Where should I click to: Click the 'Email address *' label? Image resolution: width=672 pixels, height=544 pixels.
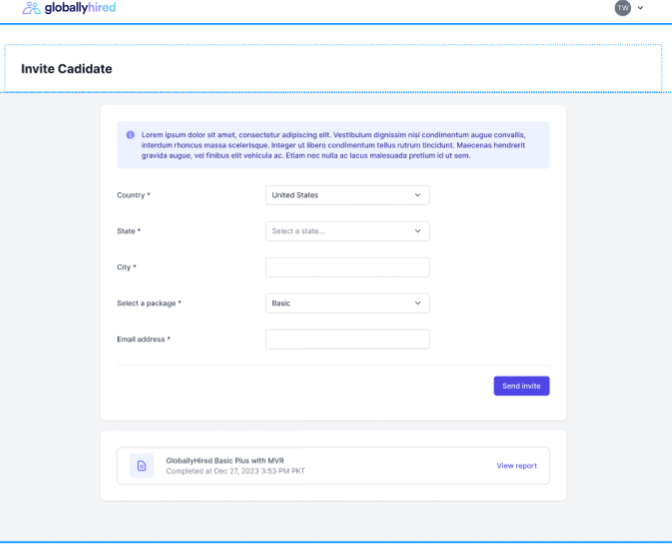(143, 339)
